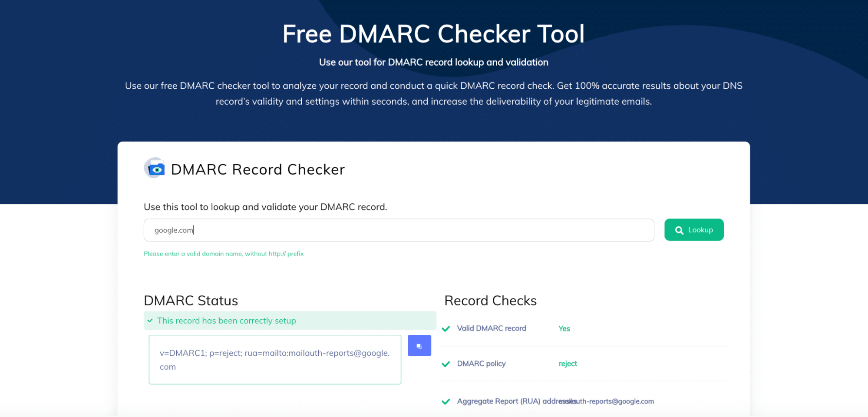Click checkmark next to Aggregate Report address
This screenshot has width=868, height=417.
point(446,402)
